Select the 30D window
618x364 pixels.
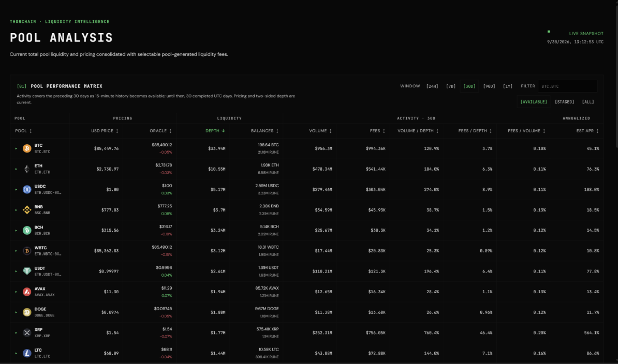(x=469, y=86)
